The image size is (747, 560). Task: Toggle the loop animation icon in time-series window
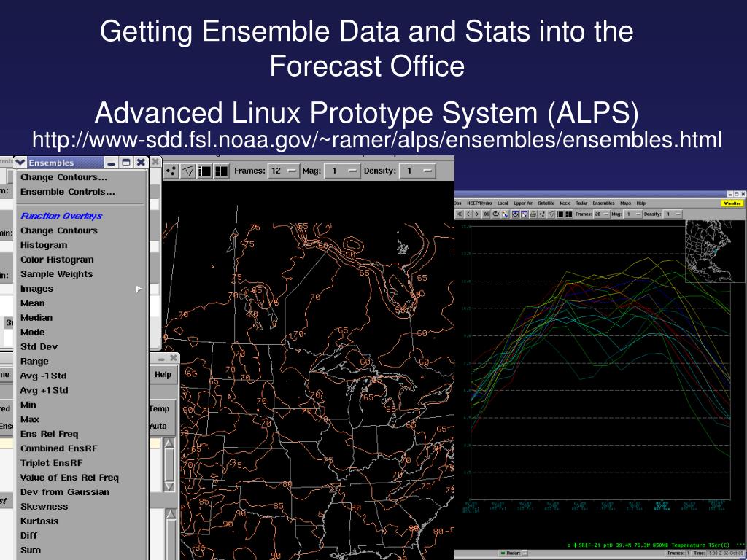(496, 214)
